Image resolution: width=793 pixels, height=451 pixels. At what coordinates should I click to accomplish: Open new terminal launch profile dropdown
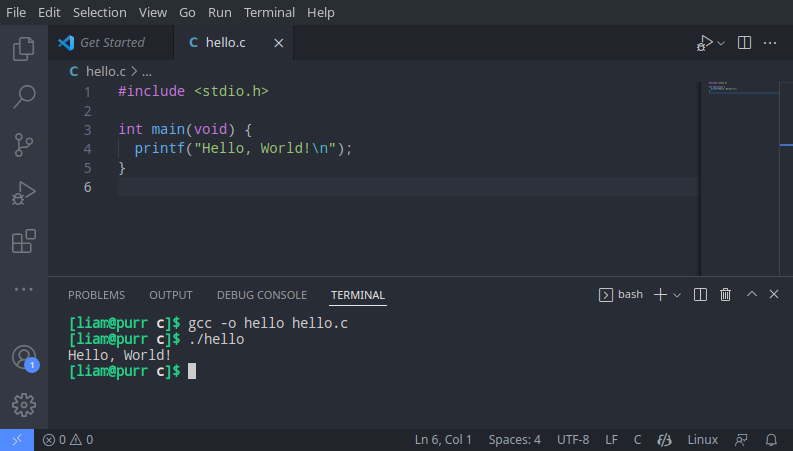(x=677, y=295)
